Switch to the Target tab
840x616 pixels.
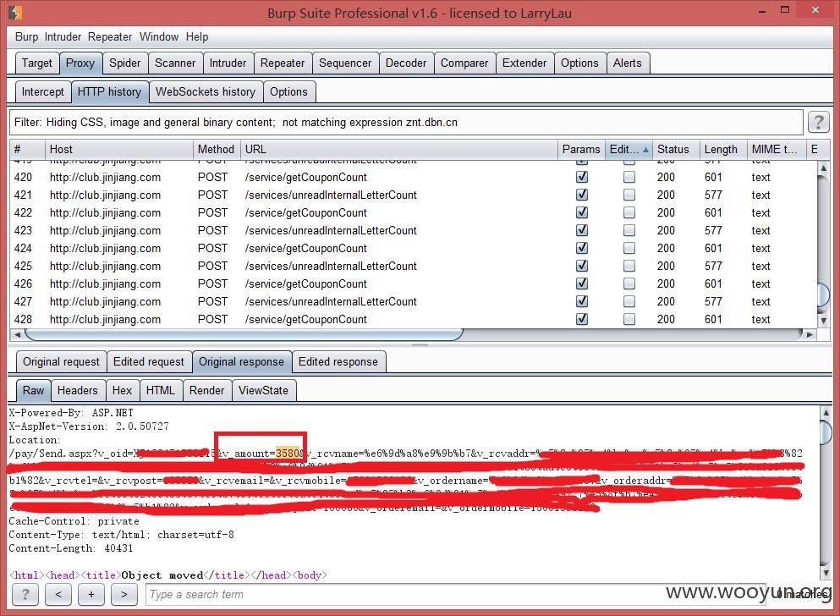click(37, 63)
